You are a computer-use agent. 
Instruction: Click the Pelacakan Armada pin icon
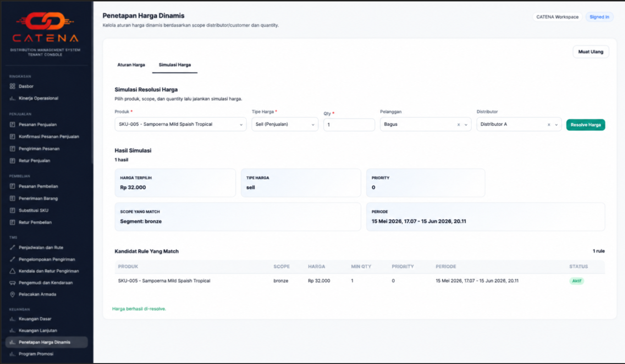(12, 294)
